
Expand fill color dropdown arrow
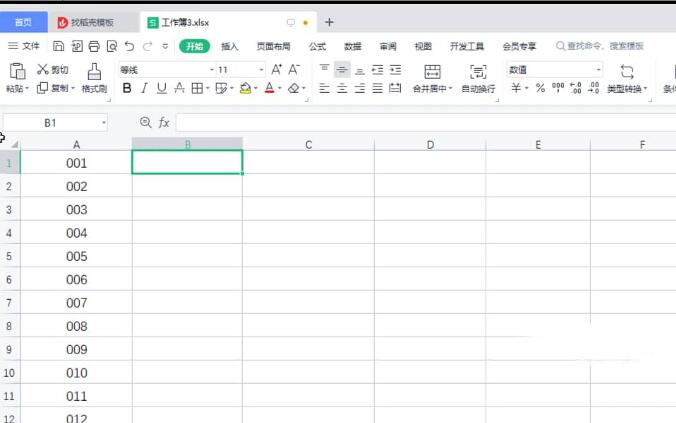(x=256, y=88)
